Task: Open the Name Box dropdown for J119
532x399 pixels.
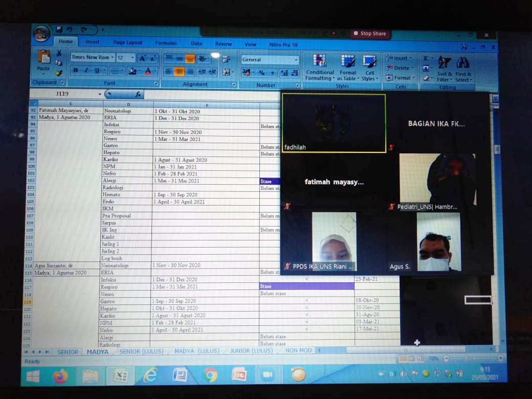Action: 100,94
